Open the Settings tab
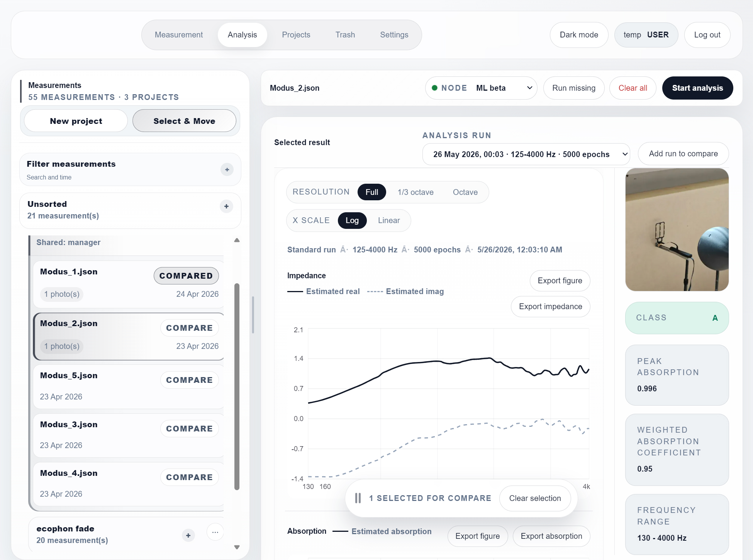 [x=394, y=35]
